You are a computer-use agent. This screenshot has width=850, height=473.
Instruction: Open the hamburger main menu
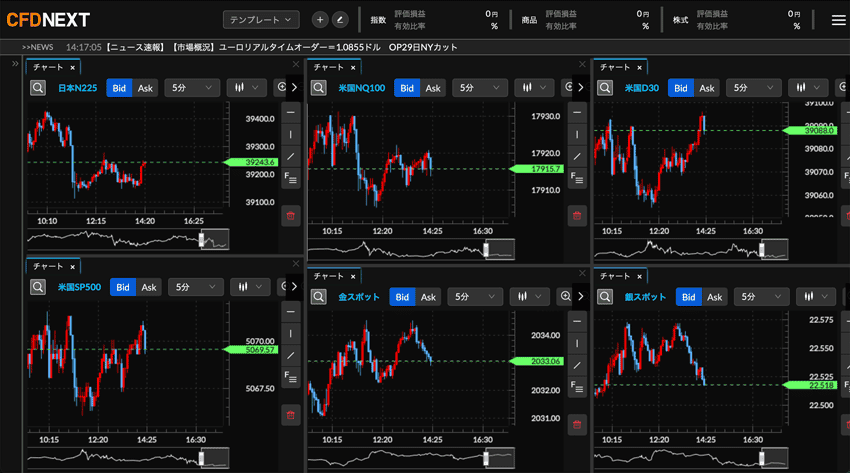click(x=838, y=20)
